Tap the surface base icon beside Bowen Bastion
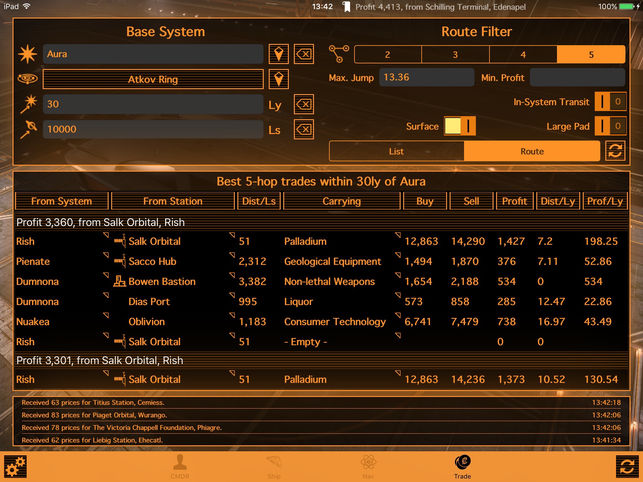 click(119, 281)
